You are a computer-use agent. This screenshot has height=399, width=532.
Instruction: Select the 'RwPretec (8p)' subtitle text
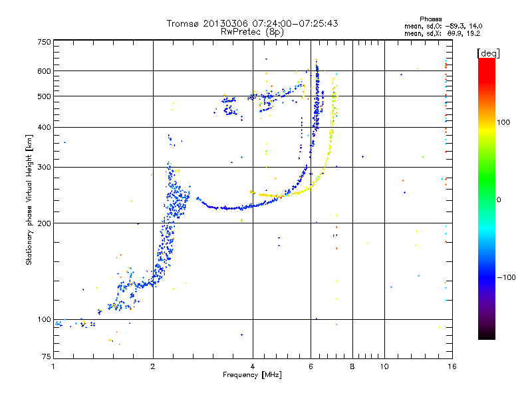(x=252, y=32)
